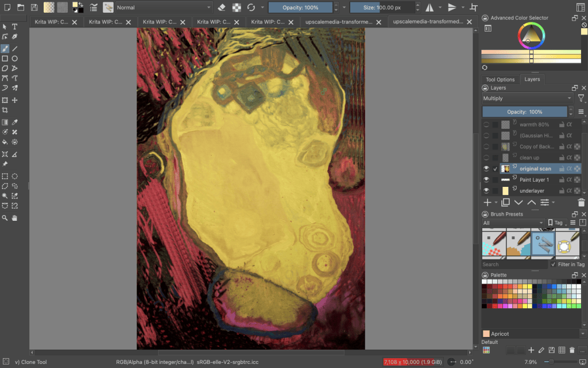Click add new layer plus button
Image resolution: width=588 pixels, height=368 pixels.
pos(488,202)
